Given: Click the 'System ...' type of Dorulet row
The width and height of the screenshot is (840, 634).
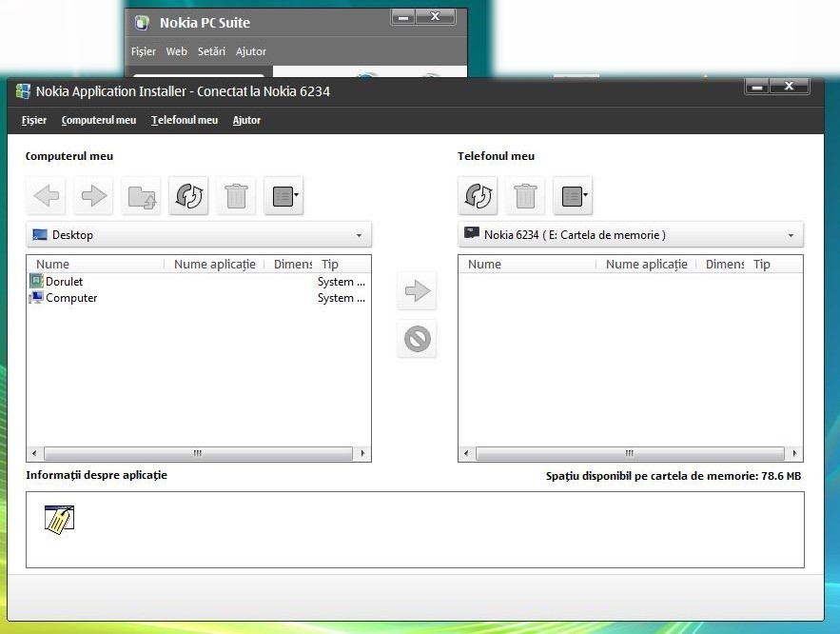Looking at the screenshot, I should click(342, 282).
